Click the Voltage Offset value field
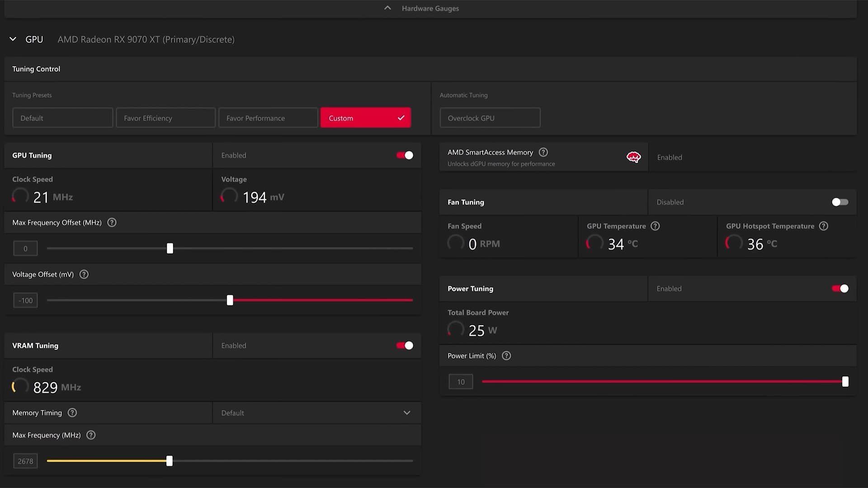 [x=25, y=300]
